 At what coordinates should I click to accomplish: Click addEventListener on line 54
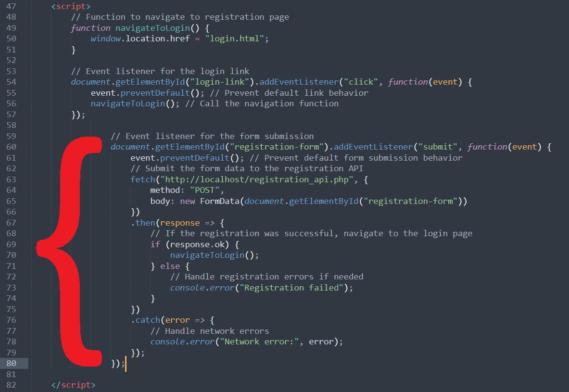click(x=299, y=82)
